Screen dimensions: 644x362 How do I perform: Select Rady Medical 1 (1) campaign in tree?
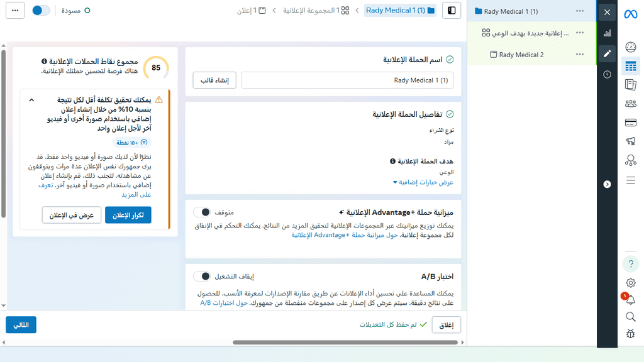[x=511, y=11]
